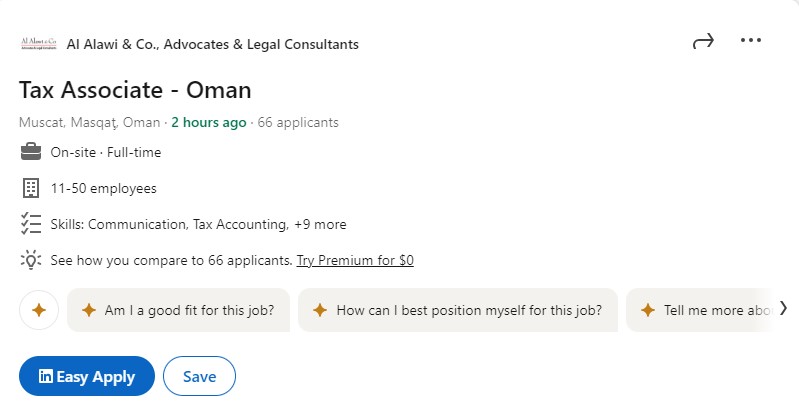Click the briefcase icon beside On-site
This screenshot has height=406, width=799.
tap(31, 152)
